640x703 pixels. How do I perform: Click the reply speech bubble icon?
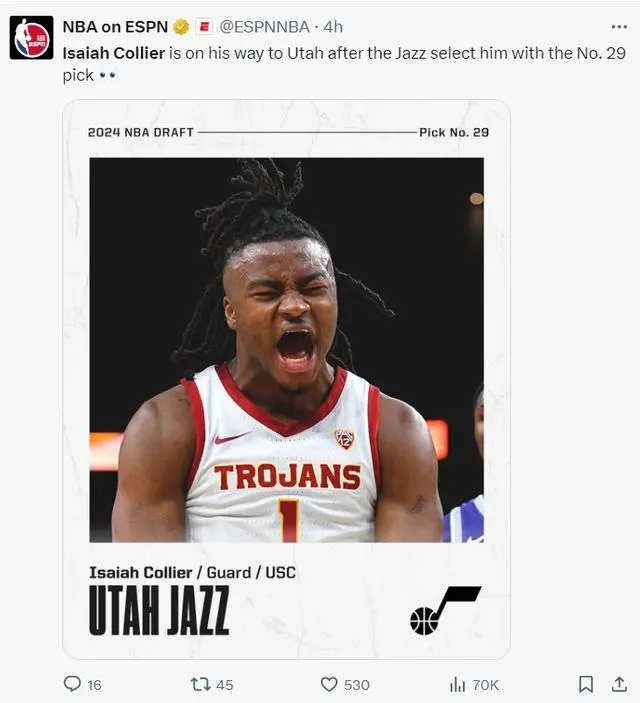[72, 684]
